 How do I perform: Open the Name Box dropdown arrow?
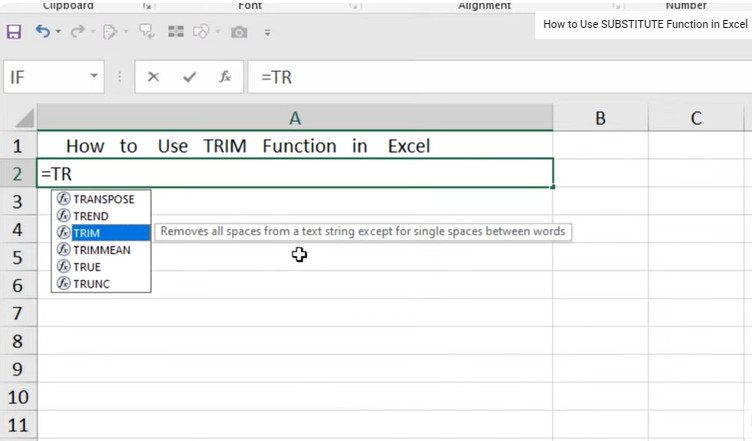(94, 76)
